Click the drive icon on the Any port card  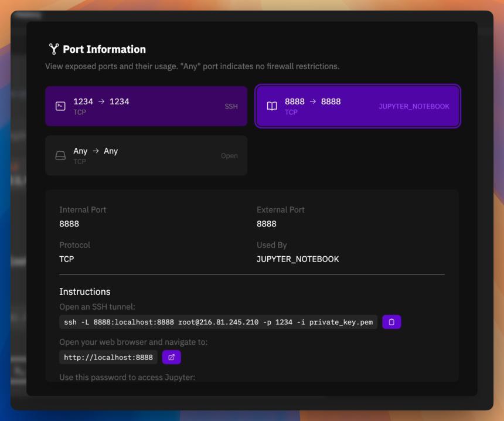[60, 155]
